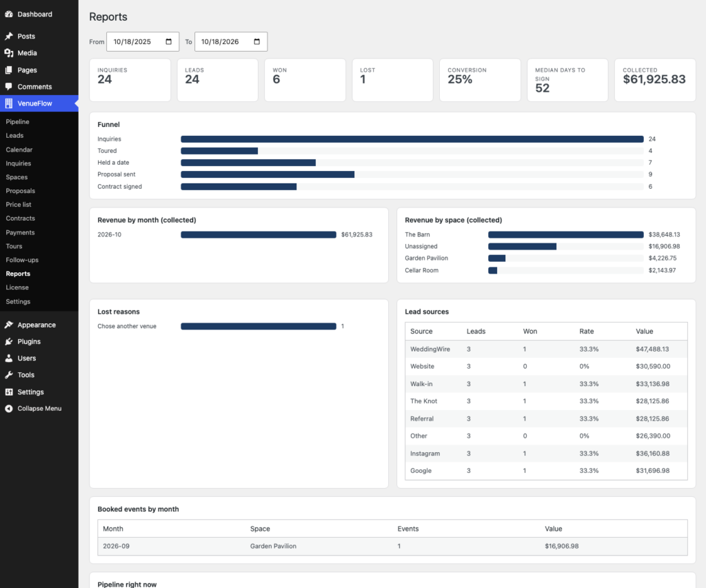
Task: Click the Rate column header
Action: (586, 332)
